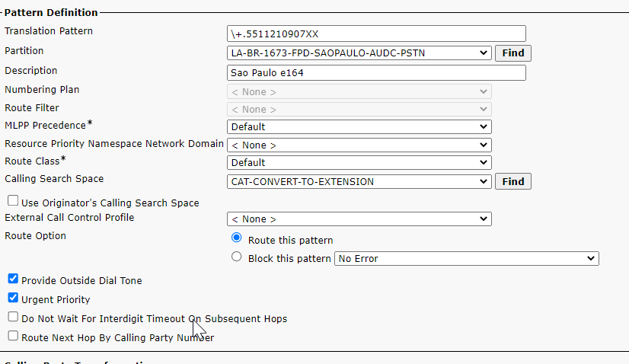Open the Route Class dropdown
The width and height of the screenshot is (629, 364).
[x=359, y=162]
